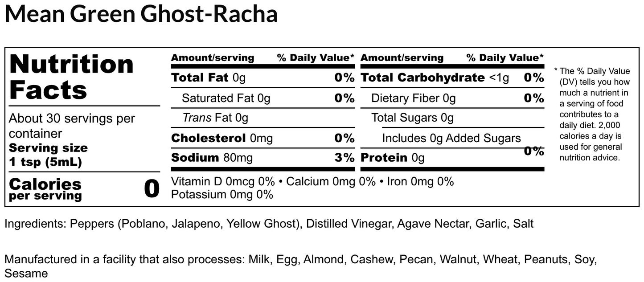
Task: Click the "Total Carbohydrate <1g" row
Action: click(435, 78)
